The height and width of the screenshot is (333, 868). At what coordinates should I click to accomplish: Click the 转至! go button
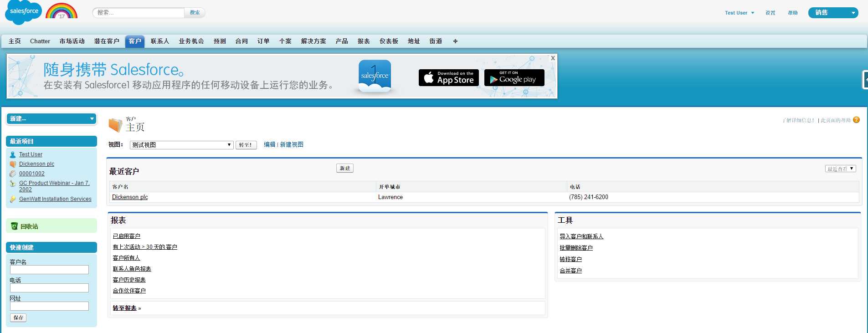(246, 145)
